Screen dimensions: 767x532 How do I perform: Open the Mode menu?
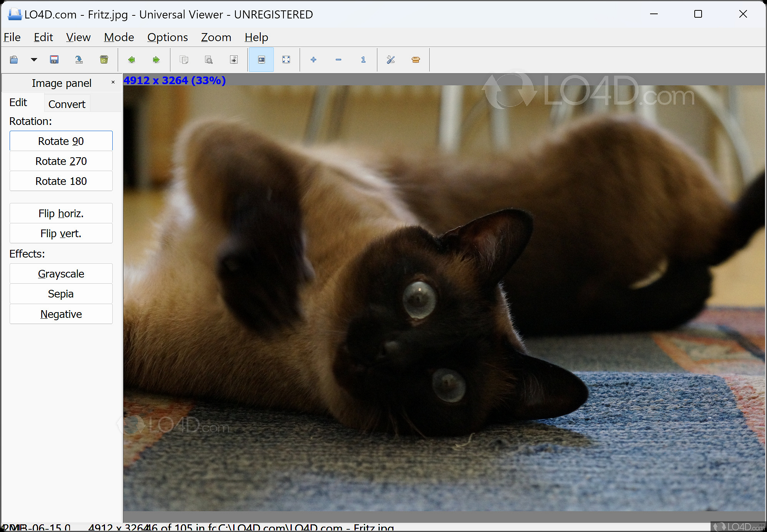118,37
